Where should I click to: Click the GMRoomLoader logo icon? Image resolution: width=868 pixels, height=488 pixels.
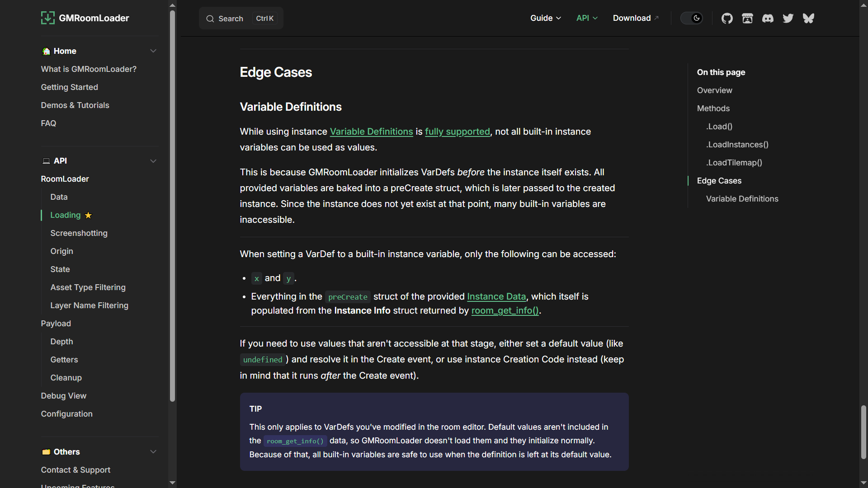pyautogui.click(x=47, y=18)
